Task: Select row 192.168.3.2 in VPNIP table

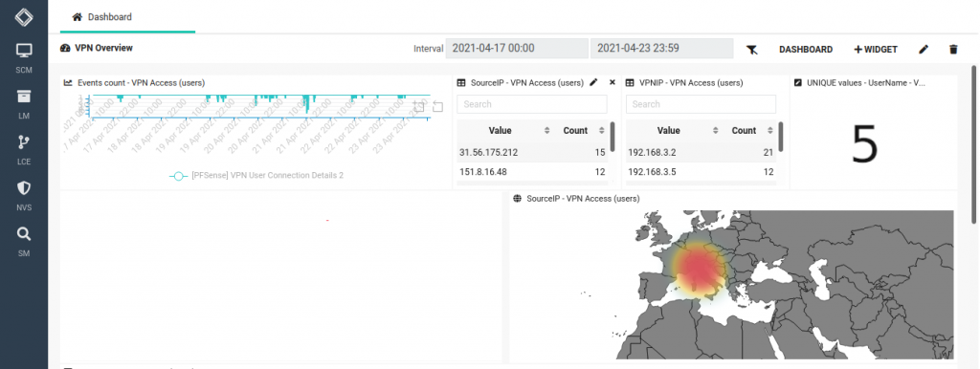Action: pyautogui.click(x=701, y=152)
